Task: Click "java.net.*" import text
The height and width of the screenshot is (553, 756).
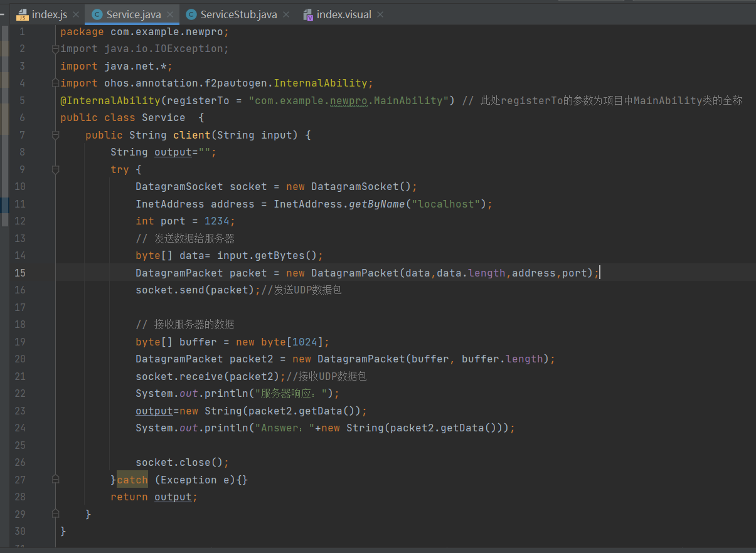Action: click(138, 66)
